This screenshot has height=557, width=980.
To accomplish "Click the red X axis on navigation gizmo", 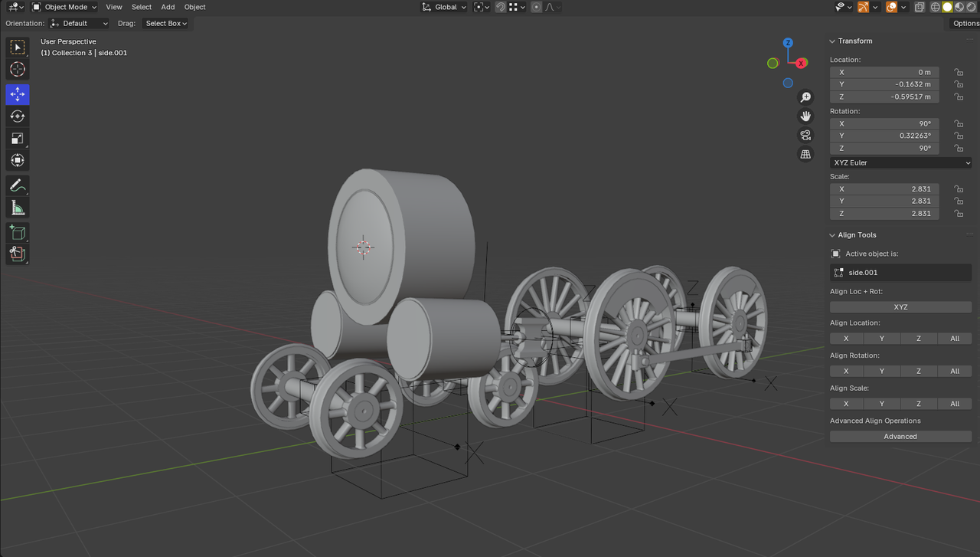I will click(x=802, y=64).
